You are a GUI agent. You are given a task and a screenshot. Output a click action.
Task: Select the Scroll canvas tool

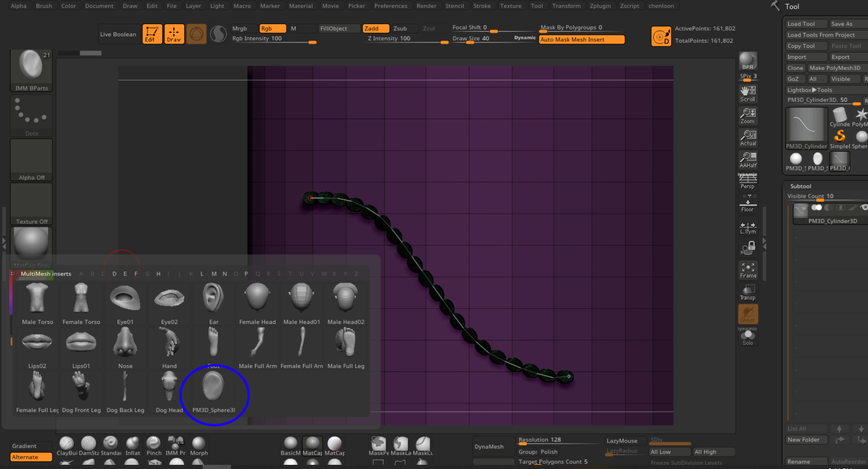[x=747, y=94]
